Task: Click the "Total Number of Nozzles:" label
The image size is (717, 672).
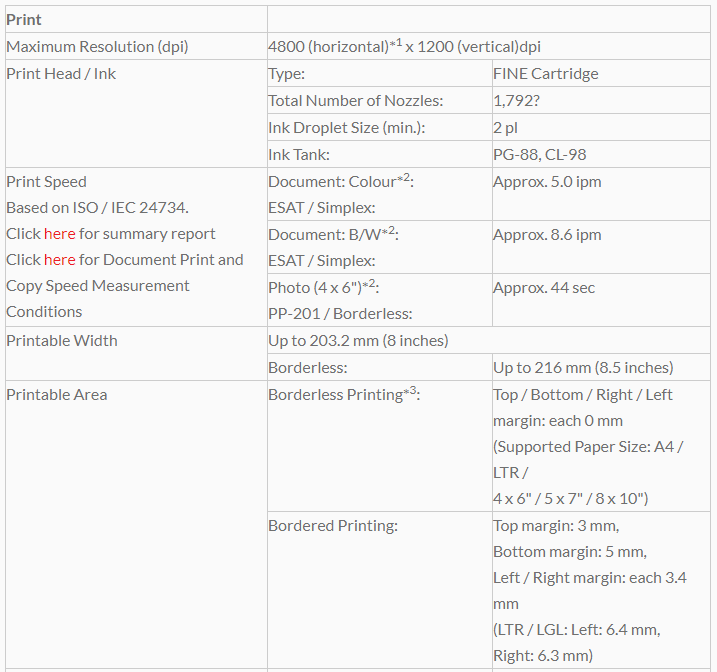Action: 355,100
